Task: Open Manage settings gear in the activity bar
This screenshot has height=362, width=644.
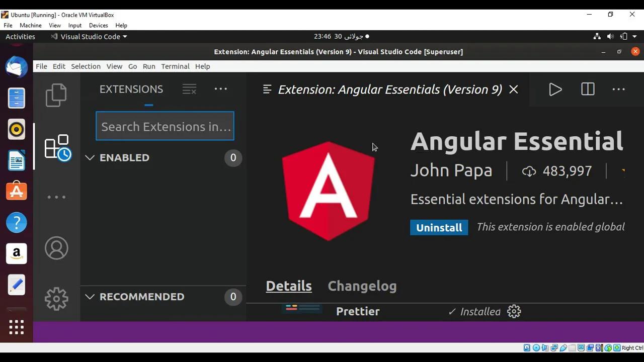Action: 56,299
